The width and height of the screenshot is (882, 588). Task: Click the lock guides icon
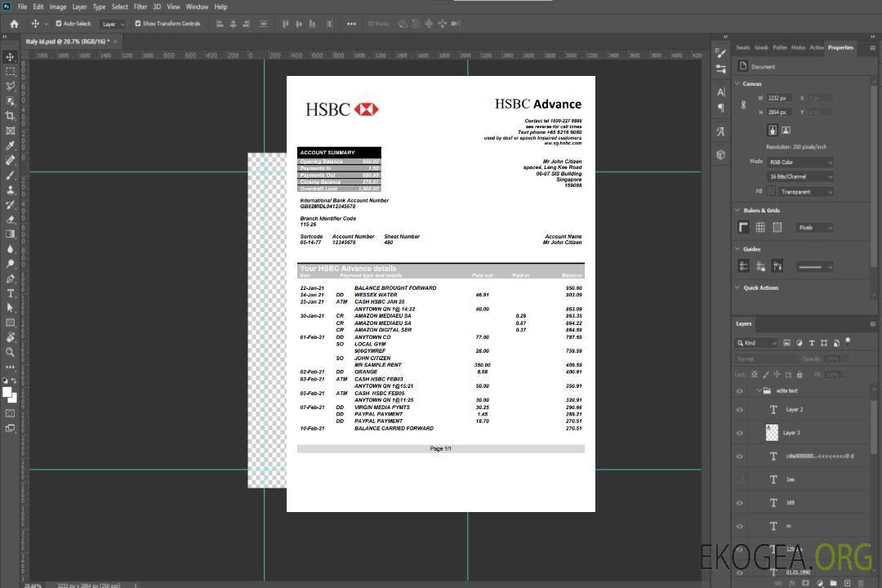760,266
